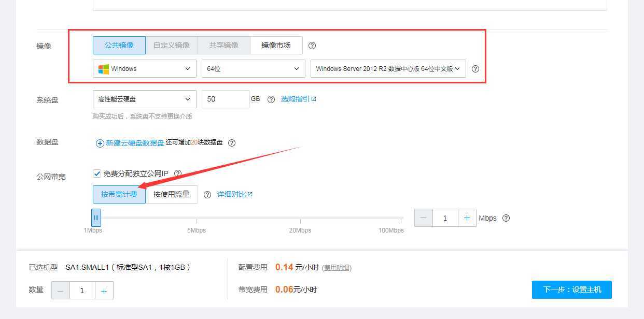Open 详细对比 link
The image size is (644, 319).
[x=234, y=194]
